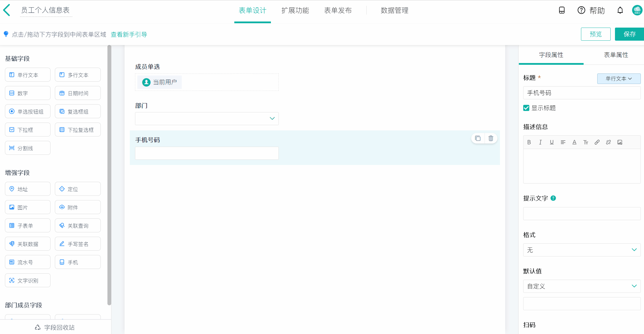Click the copy icon on 手机号码 field

(x=478, y=139)
